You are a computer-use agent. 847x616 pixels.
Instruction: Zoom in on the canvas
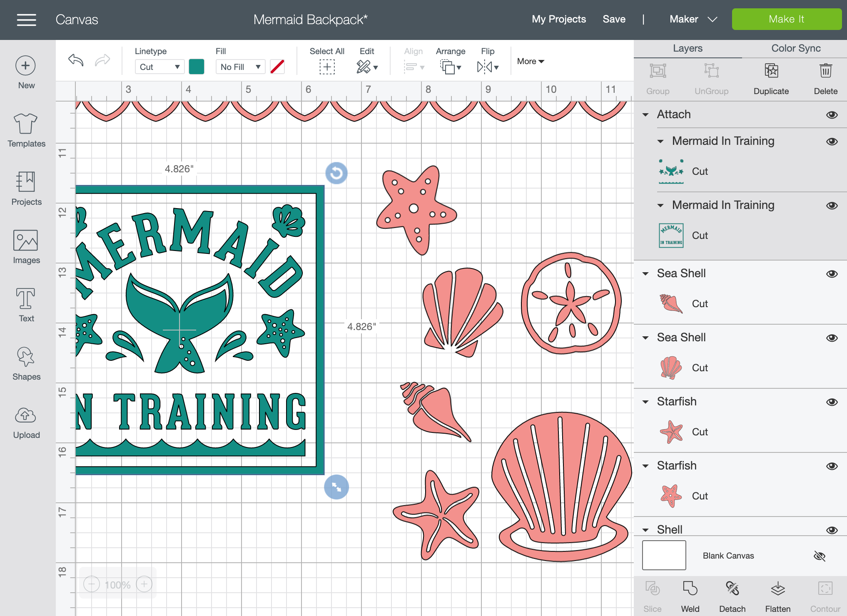click(x=144, y=584)
